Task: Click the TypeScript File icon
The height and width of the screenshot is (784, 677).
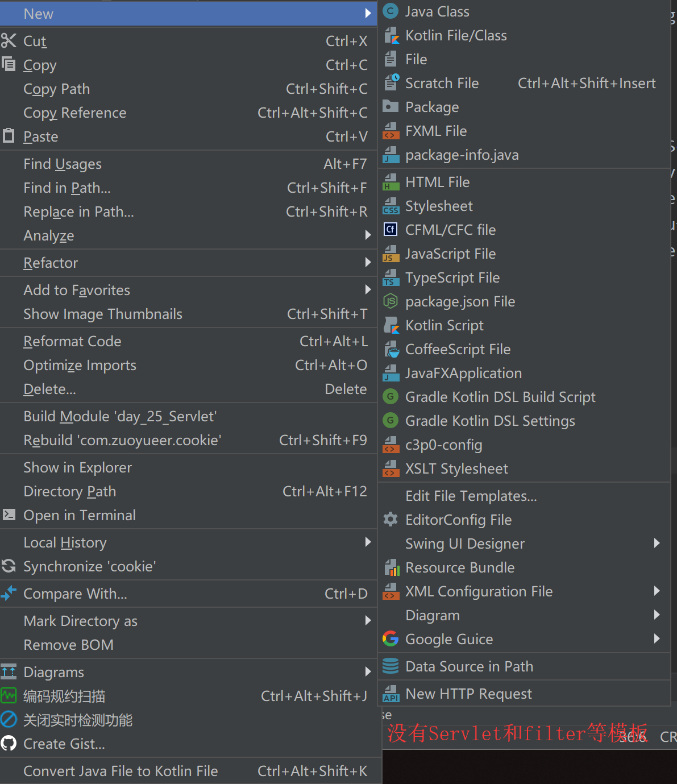Action: point(391,277)
